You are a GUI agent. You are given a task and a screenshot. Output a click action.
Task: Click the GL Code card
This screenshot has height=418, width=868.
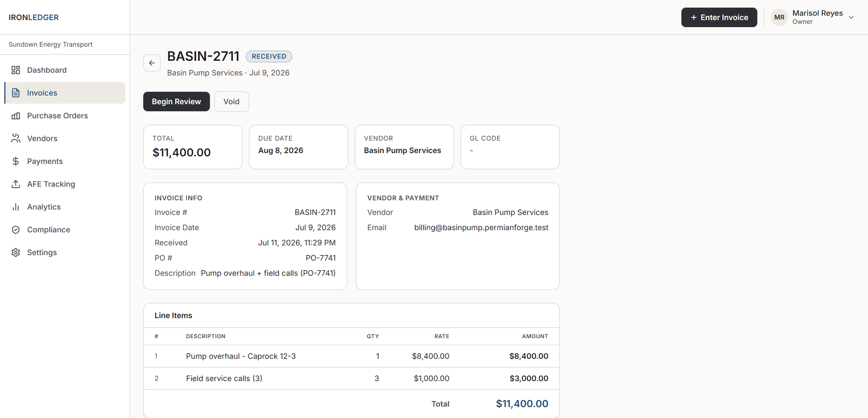coord(510,147)
